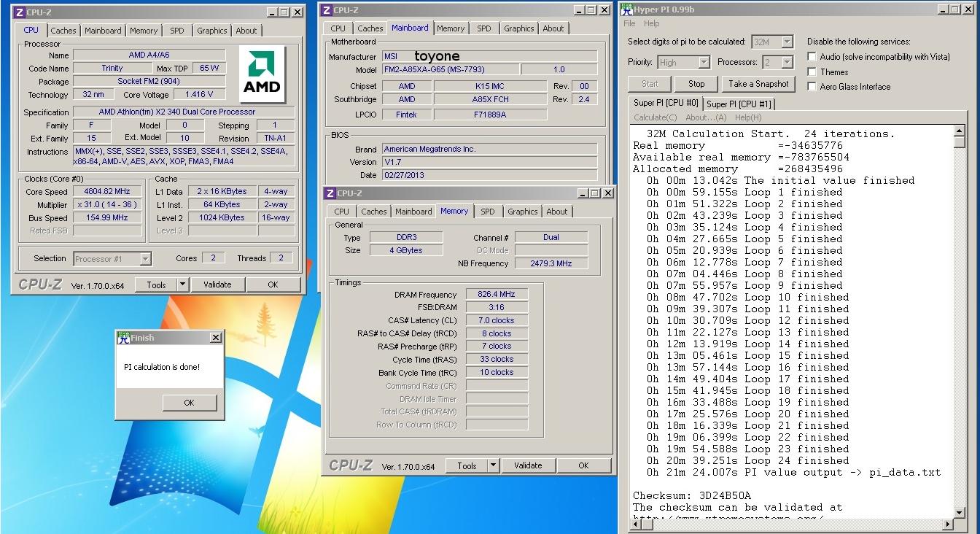Click the Finish dialog pi icon

pos(123,338)
